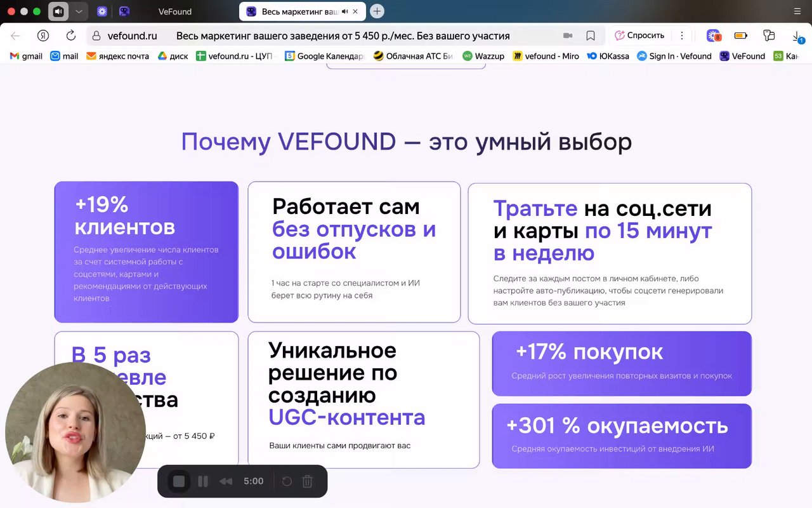Click the Почему VEFOUND heading
This screenshot has height=508, width=812.
point(406,142)
